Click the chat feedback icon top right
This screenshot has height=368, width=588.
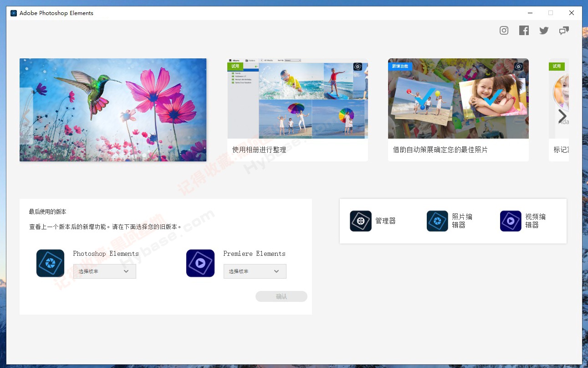(564, 30)
